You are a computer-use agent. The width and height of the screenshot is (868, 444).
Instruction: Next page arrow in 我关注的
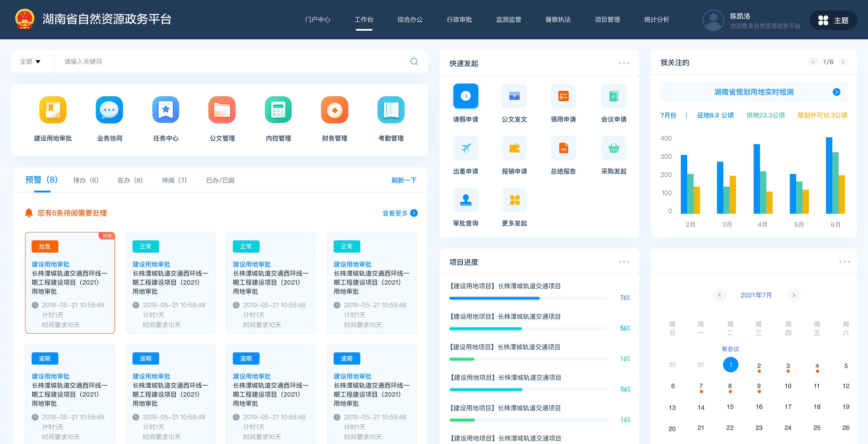coord(843,62)
